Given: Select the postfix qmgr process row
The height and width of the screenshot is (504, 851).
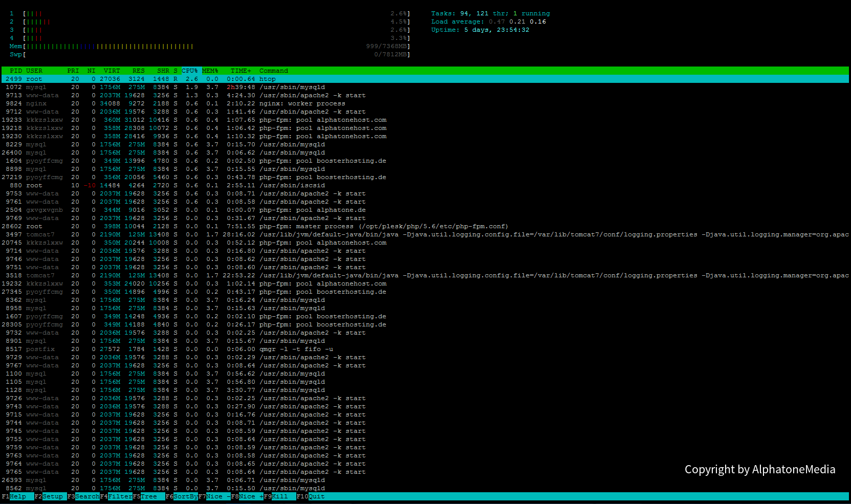Looking at the screenshot, I should pyautogui.click(x=296, y=349).
